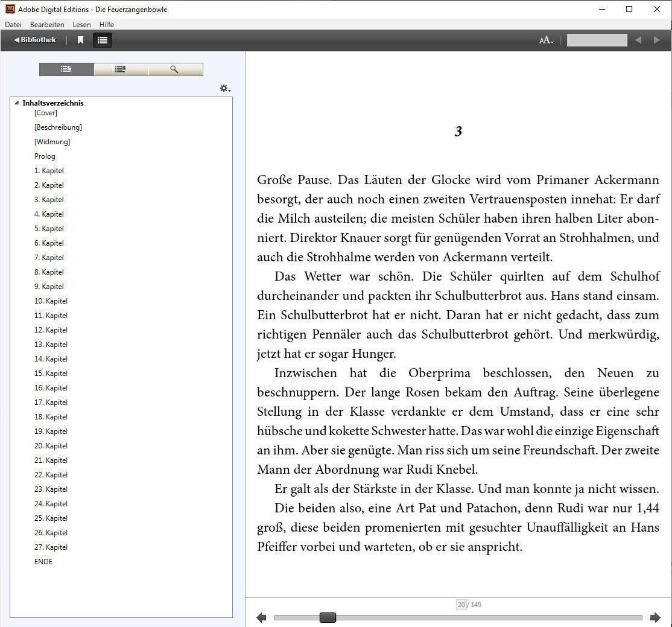Toggle the navigation panel list icon
This screenshot has height=627, width=672.
103,40
